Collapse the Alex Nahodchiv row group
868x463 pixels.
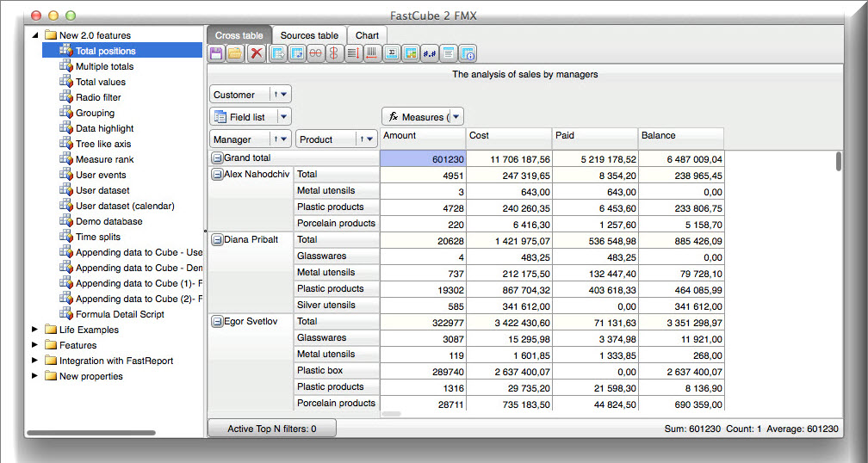coord(218,175)
